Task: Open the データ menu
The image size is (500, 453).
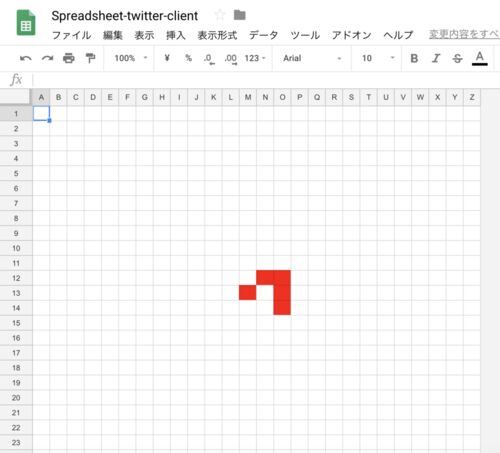Action: point(263,35)
